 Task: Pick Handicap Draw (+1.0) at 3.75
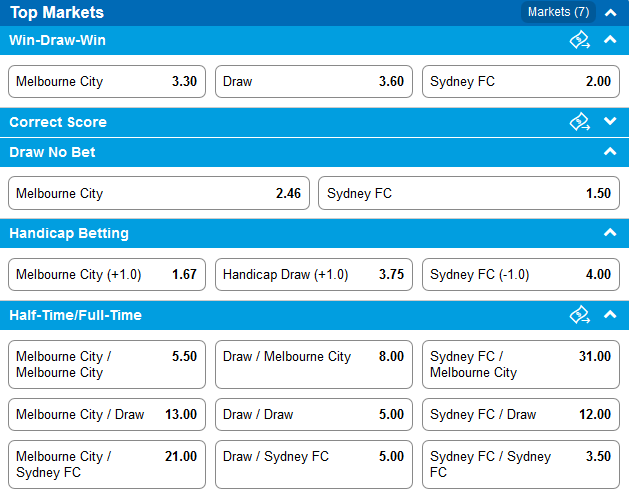coord(314,274)
